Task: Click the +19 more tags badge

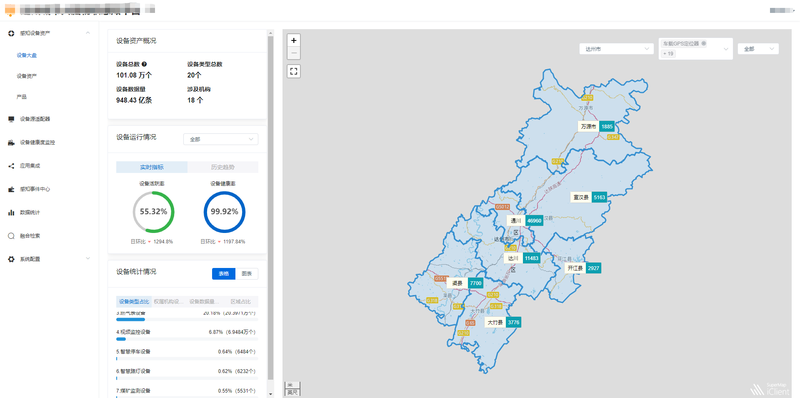Action: click(668, 54)
